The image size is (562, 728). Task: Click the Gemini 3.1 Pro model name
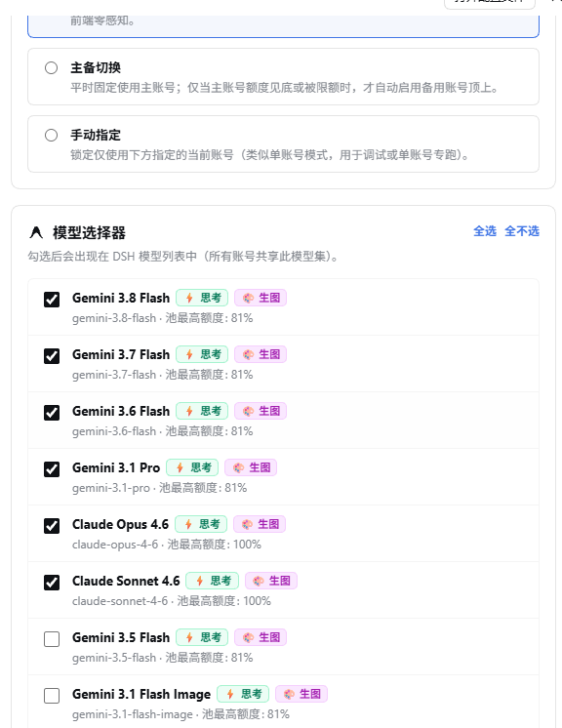click(116, 468)
